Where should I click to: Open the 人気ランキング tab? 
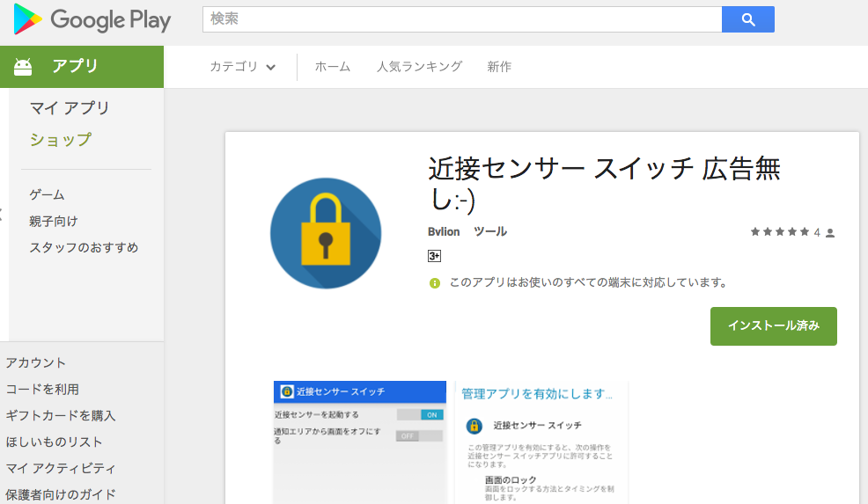pyautogui.click(x=419, y=67)
